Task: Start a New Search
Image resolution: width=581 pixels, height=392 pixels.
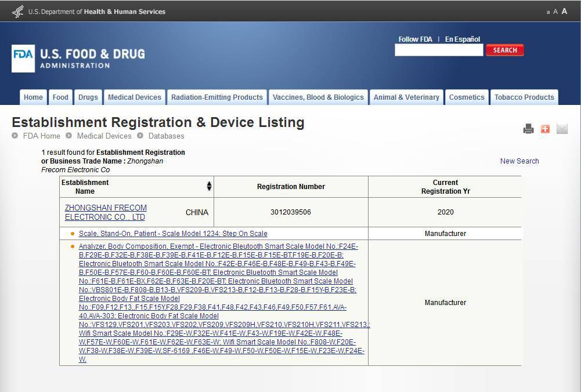Action: 519,161
